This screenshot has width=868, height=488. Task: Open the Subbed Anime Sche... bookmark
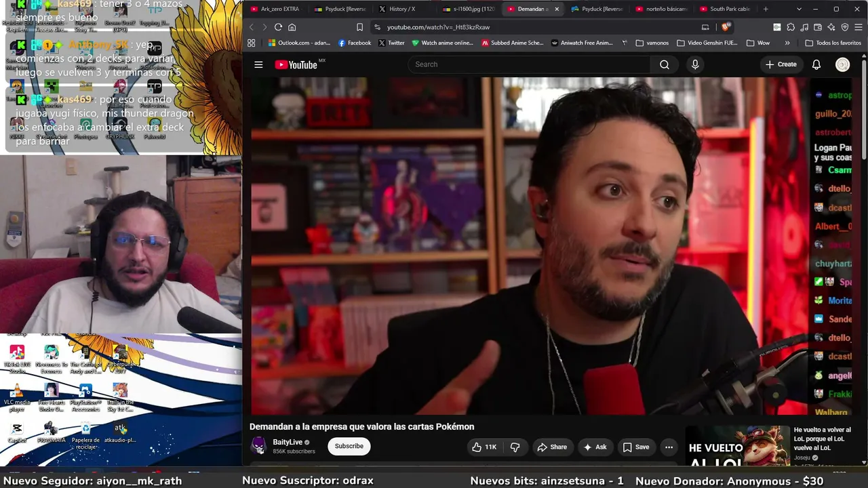[x=512, y=43]
